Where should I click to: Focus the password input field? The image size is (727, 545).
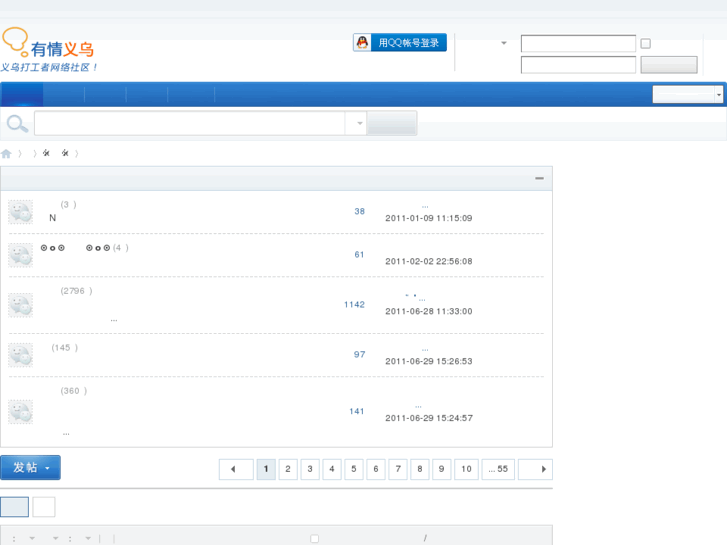(578, 65)
